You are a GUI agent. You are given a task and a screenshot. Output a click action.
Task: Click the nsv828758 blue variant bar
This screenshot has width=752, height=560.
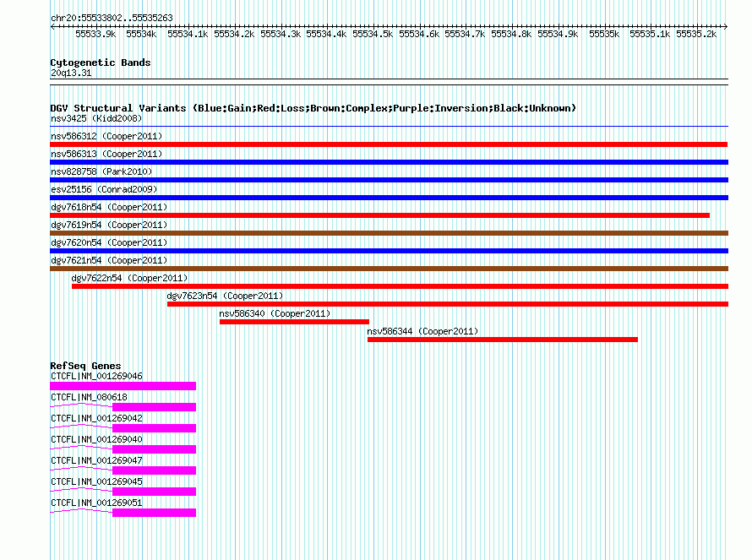point(389,180)
